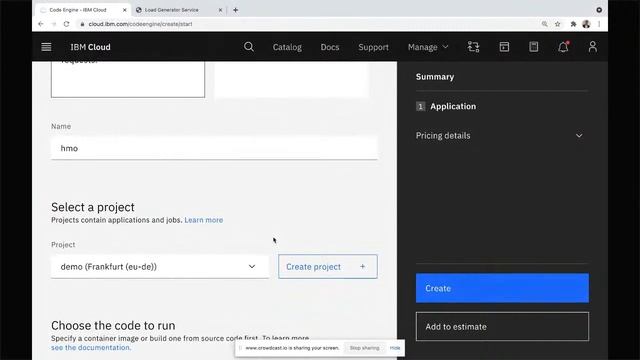Image resolution: width=640 pixels, height=360 pixels.
Task: Open a new browser tab with plus
Action: click(236, 10)
